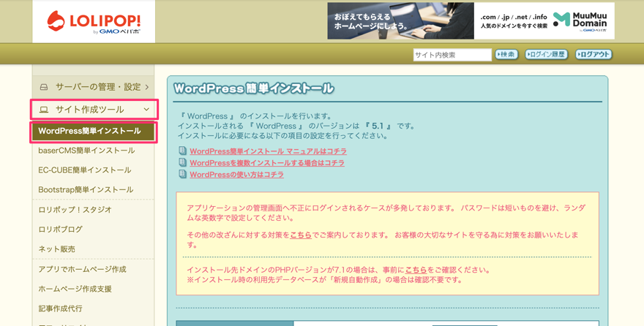Click the ログアウト button

[x=594, y=54]
